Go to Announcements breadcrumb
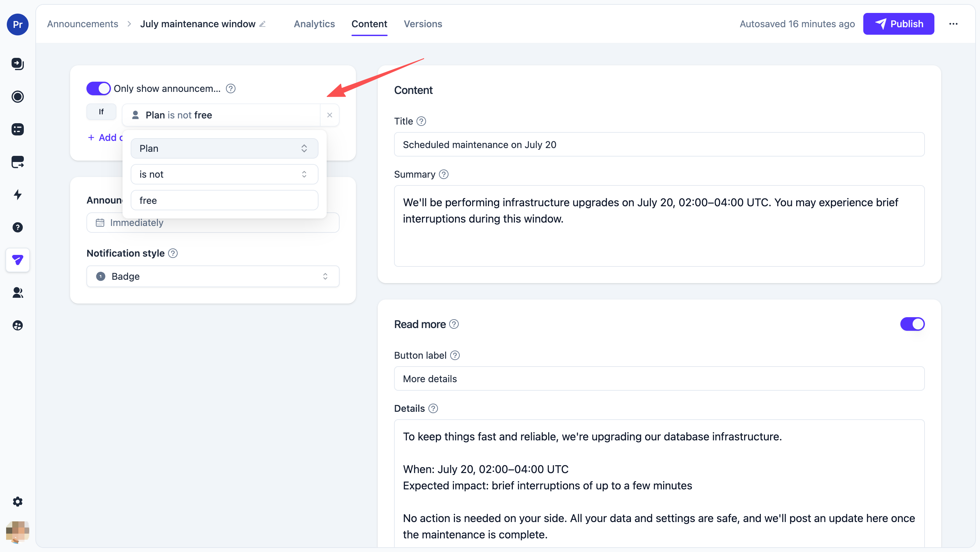Screen dimensions: 980x552 coord(83,24)
